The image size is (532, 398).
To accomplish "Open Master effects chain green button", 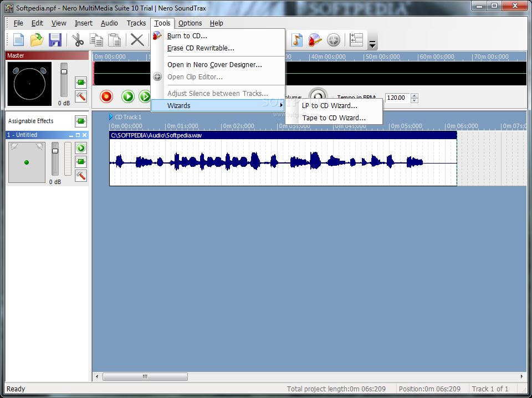I will (81, 82).
